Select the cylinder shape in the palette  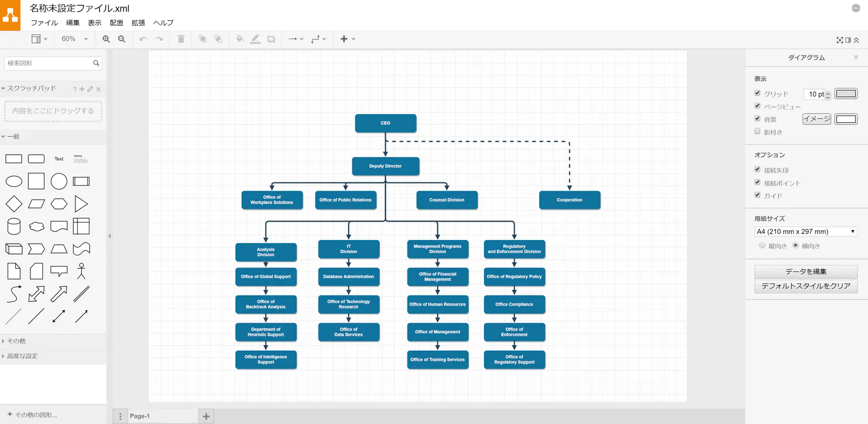[14, 226]
